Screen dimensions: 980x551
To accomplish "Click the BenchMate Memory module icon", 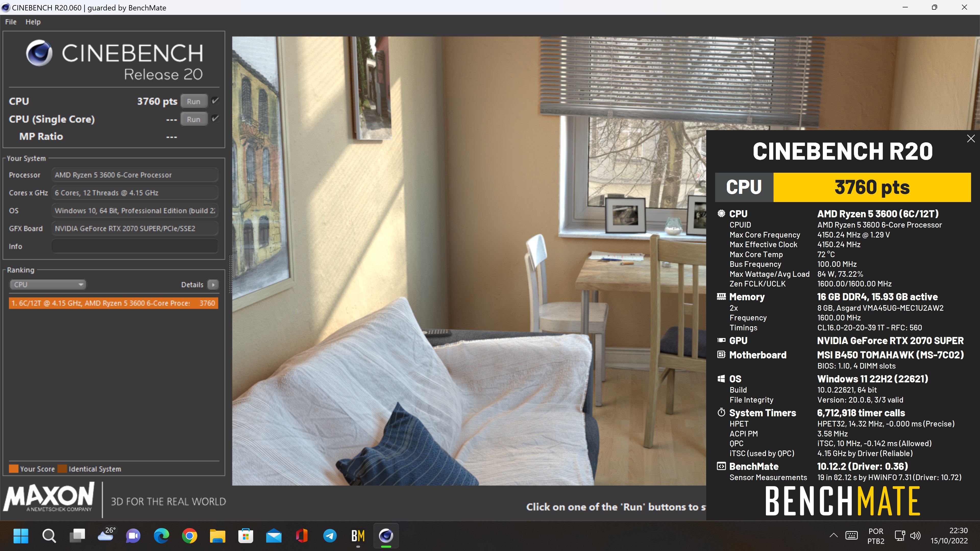I will 721,296.
